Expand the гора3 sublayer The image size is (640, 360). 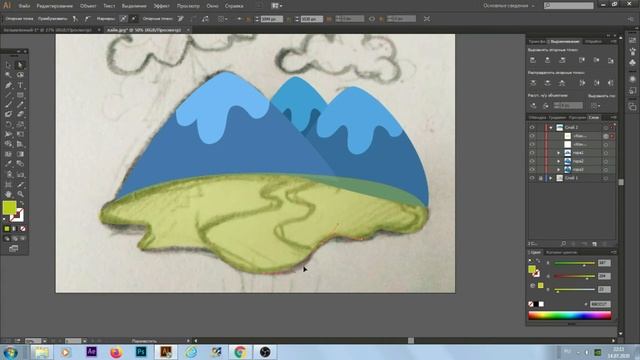point(559,169)
